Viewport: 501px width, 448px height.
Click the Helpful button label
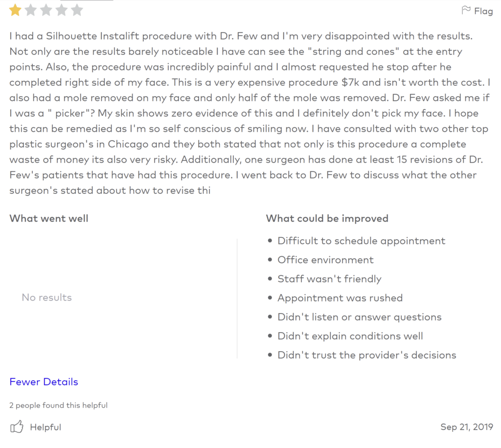click(46, 427)
